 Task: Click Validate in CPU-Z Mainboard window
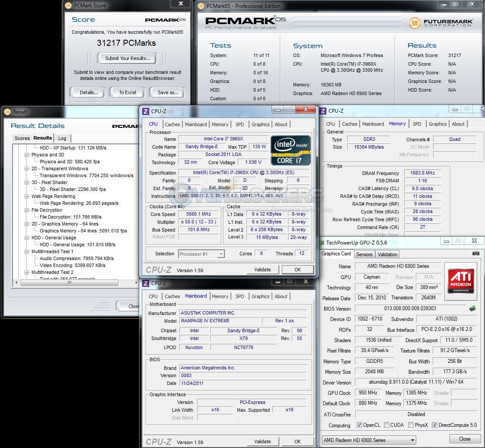pos(262,442)
